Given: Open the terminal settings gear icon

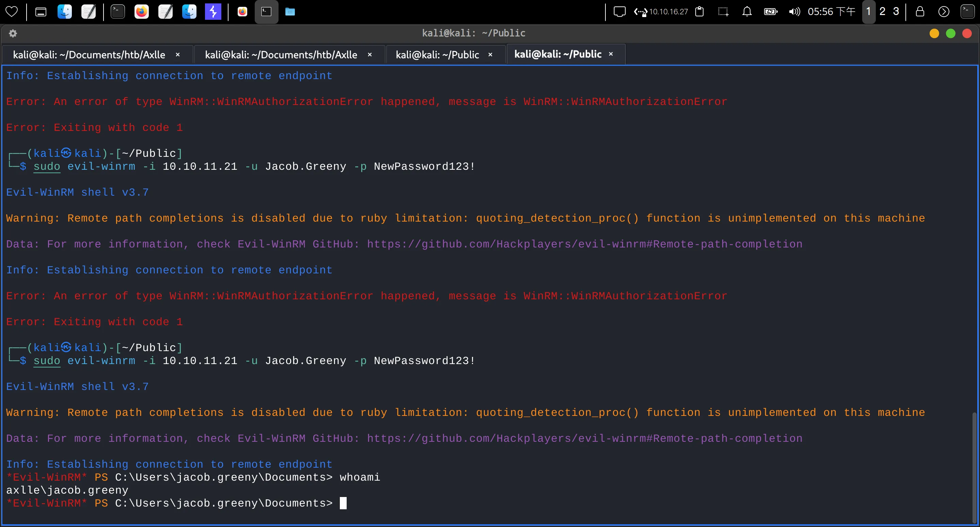Looking at the screenshot, I should [x=13, y=33].
